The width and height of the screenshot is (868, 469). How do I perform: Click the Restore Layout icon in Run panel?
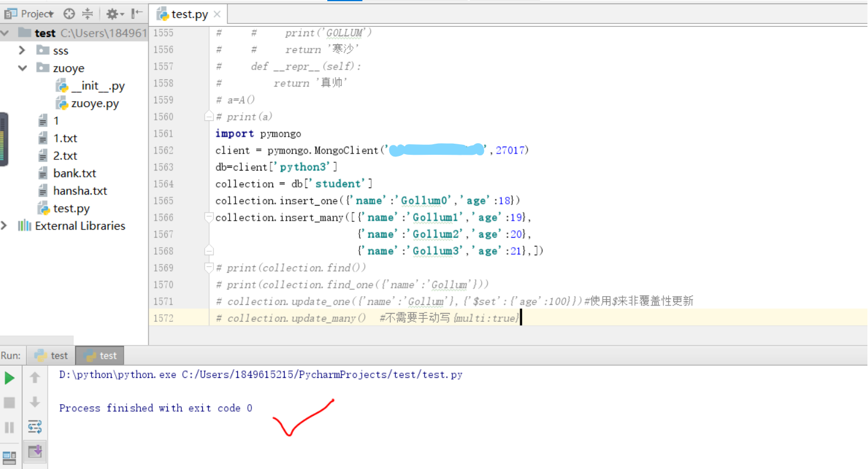click(x=9, y=454)
